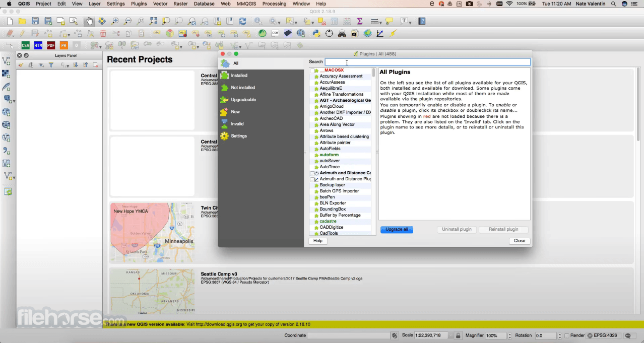
Task: Click the Zoom In magnifier icon
Action: tap(115, 21)
